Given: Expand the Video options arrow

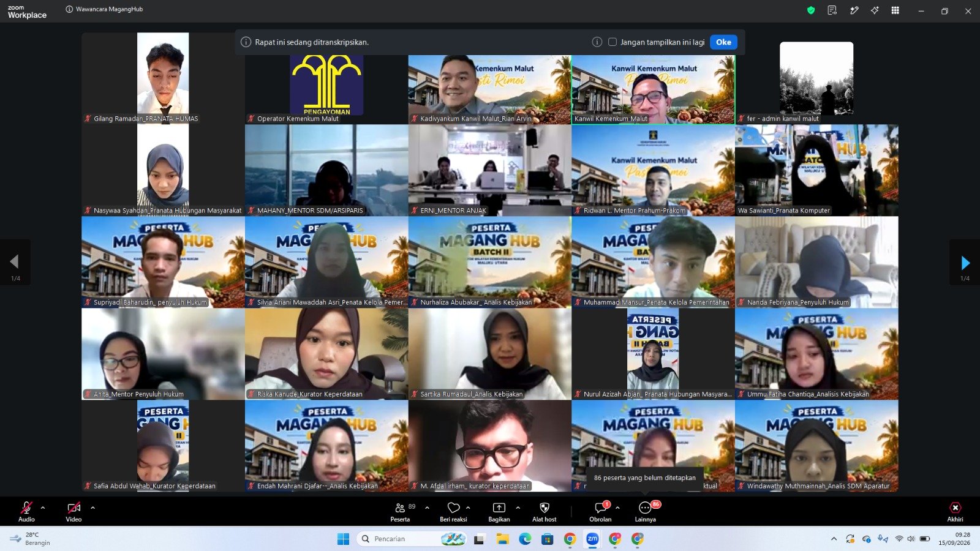Looking at the screenshot, I should (93, 508).
